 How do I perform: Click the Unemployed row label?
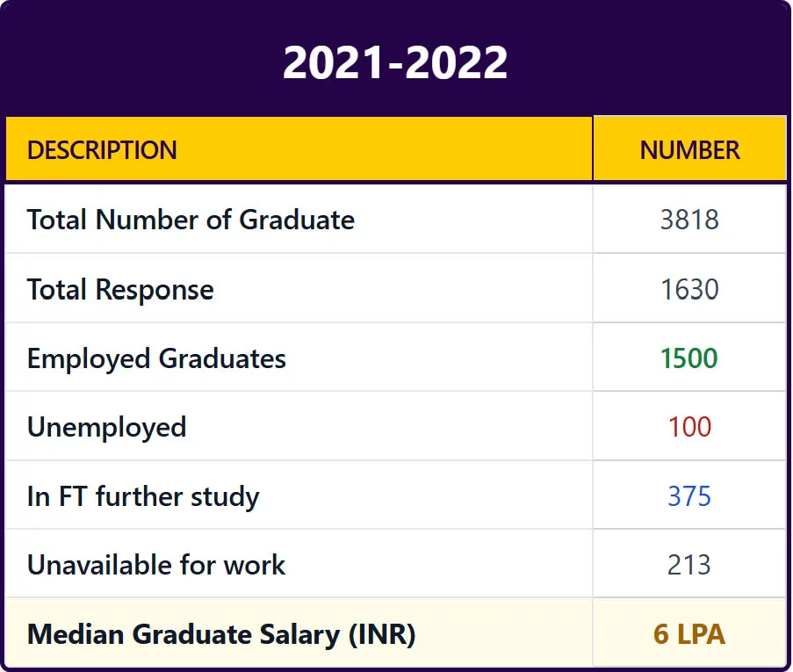[x=106, y=427]
